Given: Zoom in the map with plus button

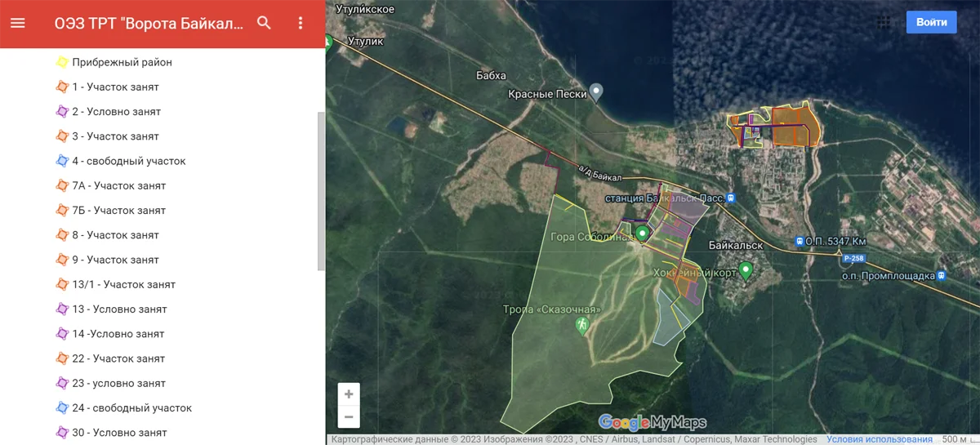Looking at the screenshot, I should (x=349, y=394).
